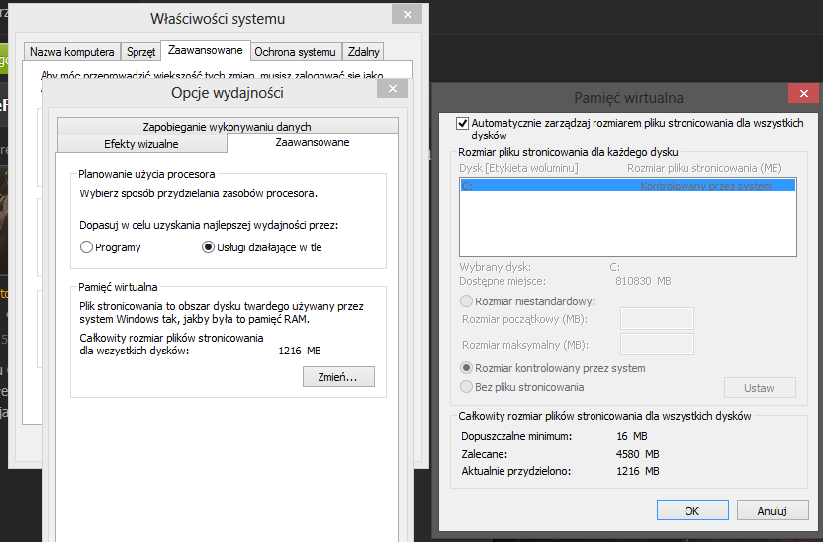Switch to Nazwa komputera tab

[x=72, y=51]
